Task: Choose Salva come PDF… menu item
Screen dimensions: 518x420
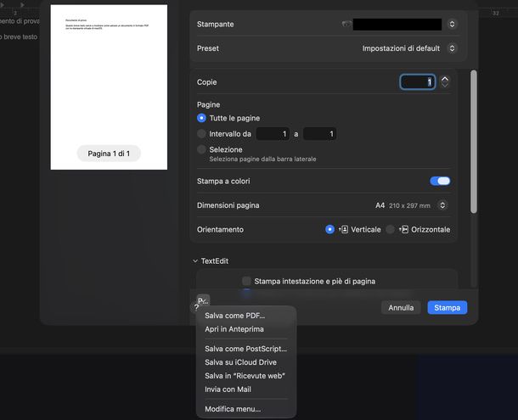Action: coord(246,316)
